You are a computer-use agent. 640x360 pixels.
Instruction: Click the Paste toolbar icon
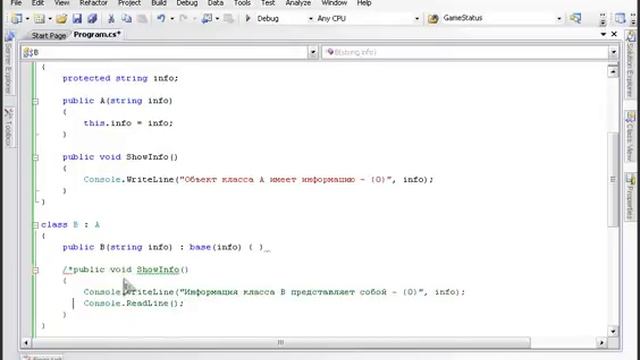(x=142, y=18)
